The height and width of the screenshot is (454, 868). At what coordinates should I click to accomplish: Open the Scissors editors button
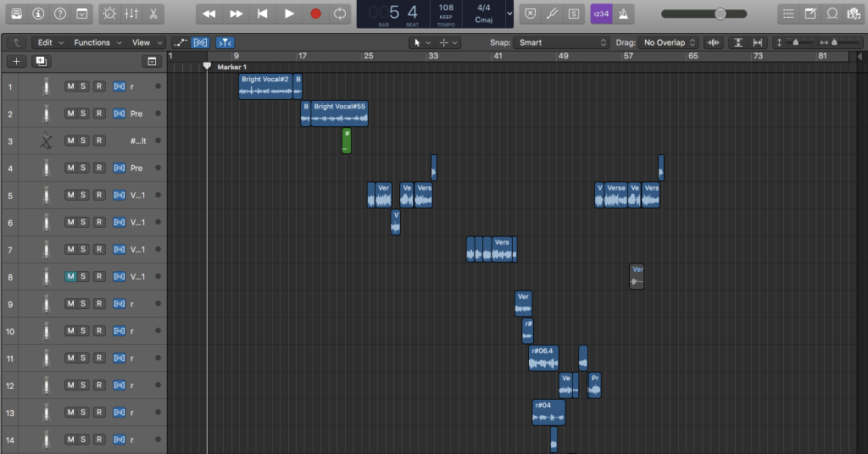[153, 14]
